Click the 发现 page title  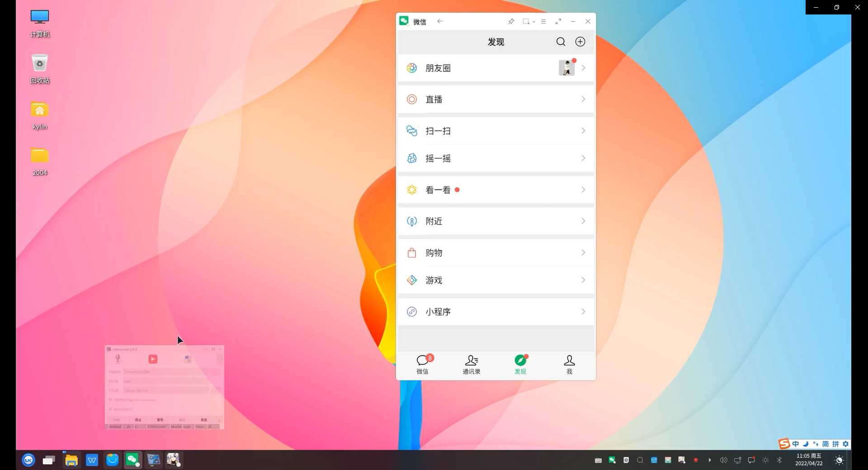coord(496,42)
